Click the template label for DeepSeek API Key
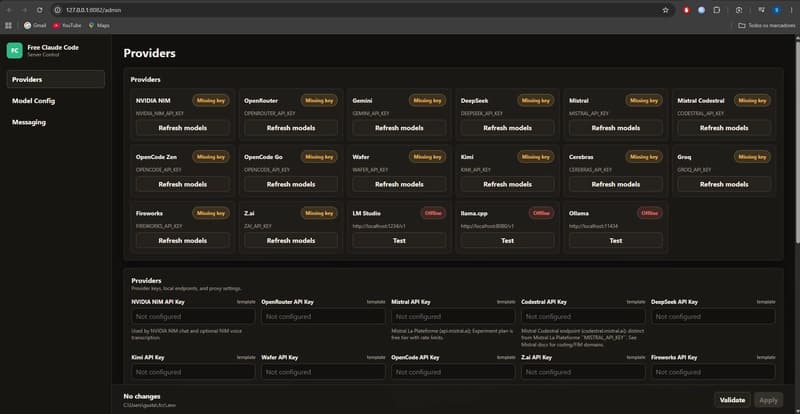Screen dimensions: 800x414 (x=766, y=302)
